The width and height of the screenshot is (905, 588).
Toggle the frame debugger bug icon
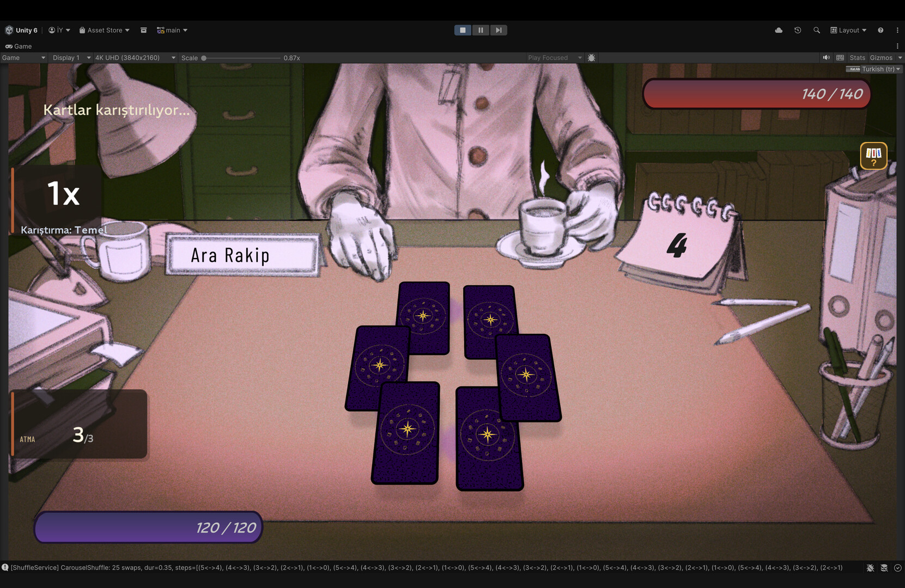click(592, 58)
